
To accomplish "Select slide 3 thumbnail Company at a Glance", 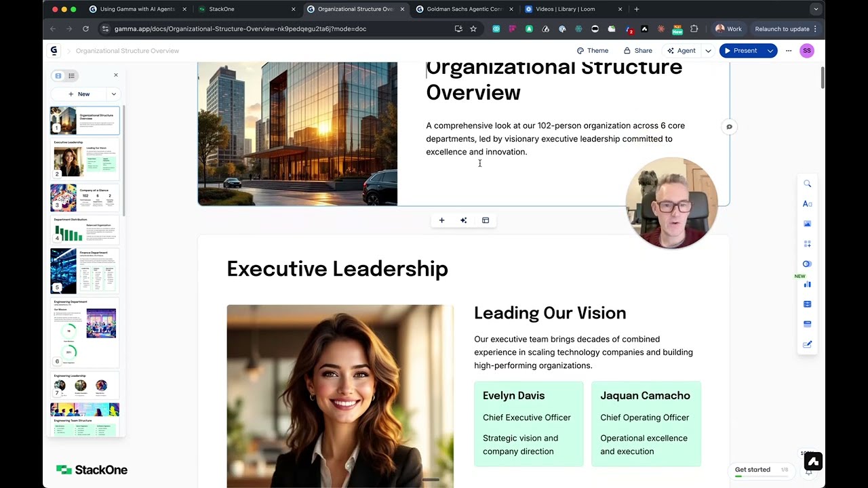I will 85,197.
